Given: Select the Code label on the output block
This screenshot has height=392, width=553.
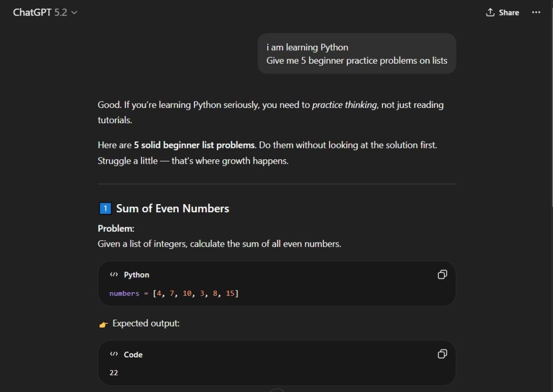Looking at the screenshot, I should tap(134, 354).
